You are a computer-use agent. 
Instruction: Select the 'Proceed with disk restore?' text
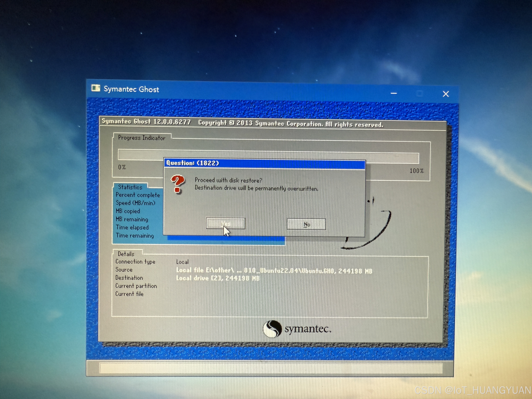pyautogui.click(x=228, y=180)
